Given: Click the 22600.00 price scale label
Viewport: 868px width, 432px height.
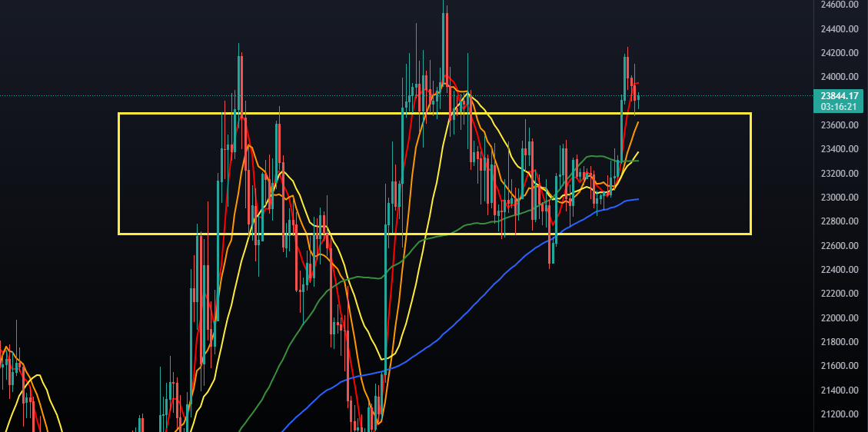Looking at the screenshot, I should [840, 245].
